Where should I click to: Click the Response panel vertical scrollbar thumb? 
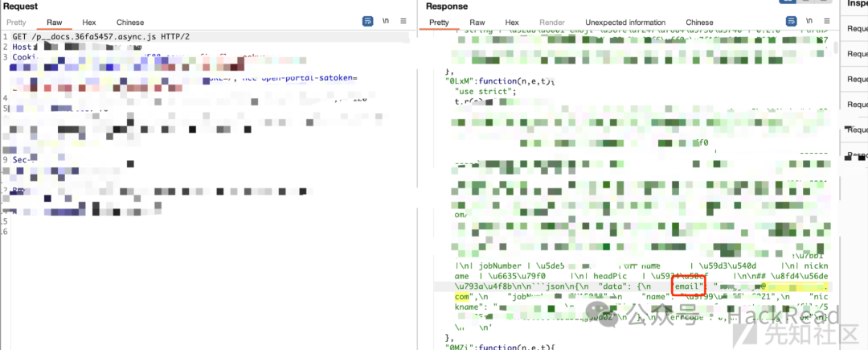(835, 47)
